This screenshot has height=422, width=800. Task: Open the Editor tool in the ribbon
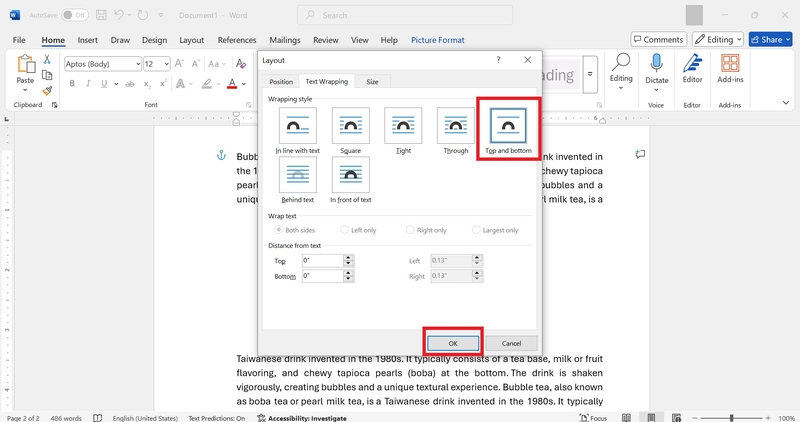(x=692, y=69)
